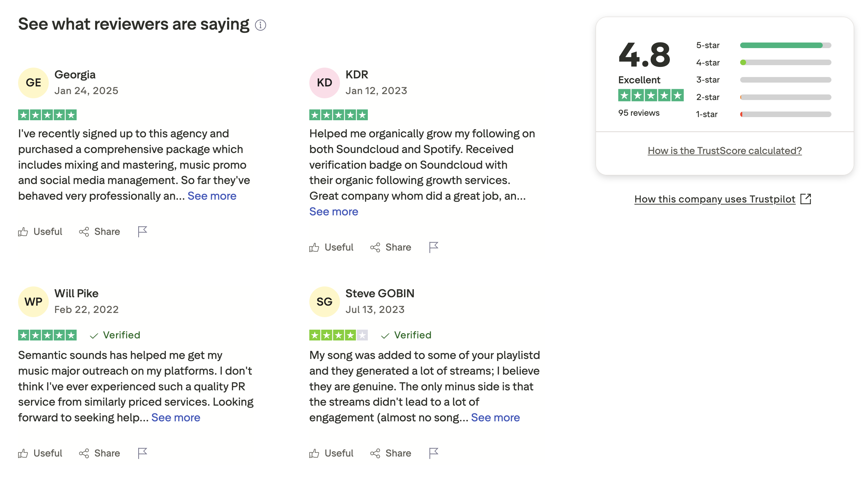
Task: Mark Georgia's review as Useful
Action: 40,231
